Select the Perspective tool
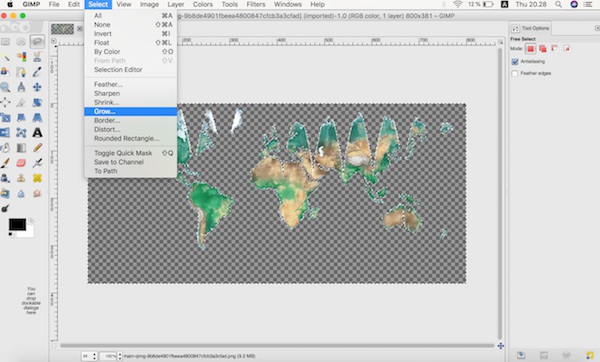The width and height of the screenshot is (600, 362). [37, 117]
